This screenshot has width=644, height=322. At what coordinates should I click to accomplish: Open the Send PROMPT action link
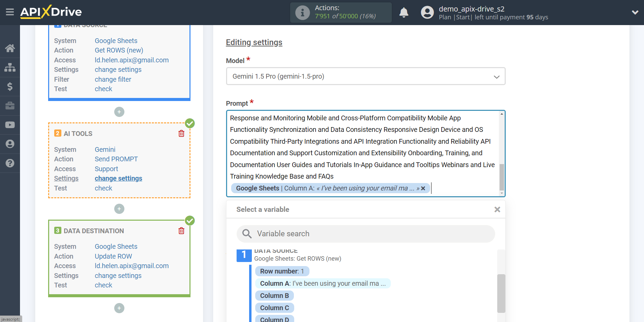116,159
